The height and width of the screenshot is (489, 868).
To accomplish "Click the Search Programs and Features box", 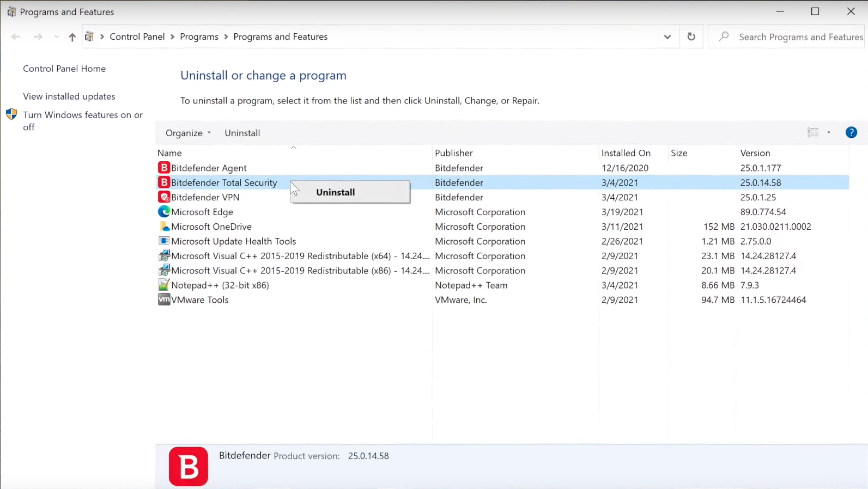I will pyautogui.click(x=786, y=37).
